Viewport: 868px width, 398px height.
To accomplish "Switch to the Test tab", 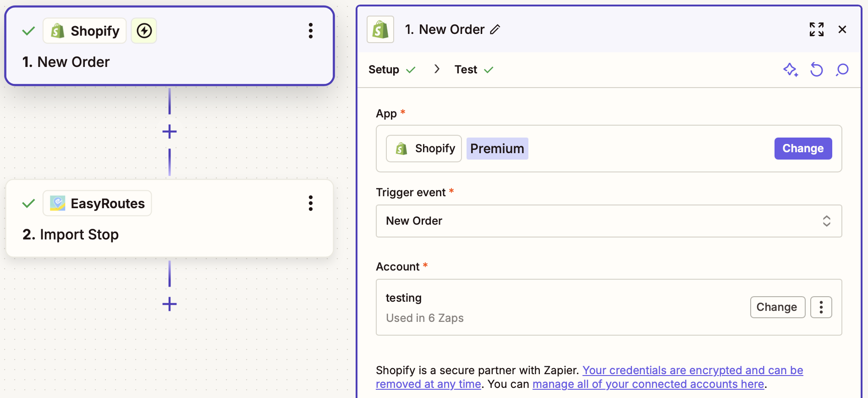I will click(466, 70).
